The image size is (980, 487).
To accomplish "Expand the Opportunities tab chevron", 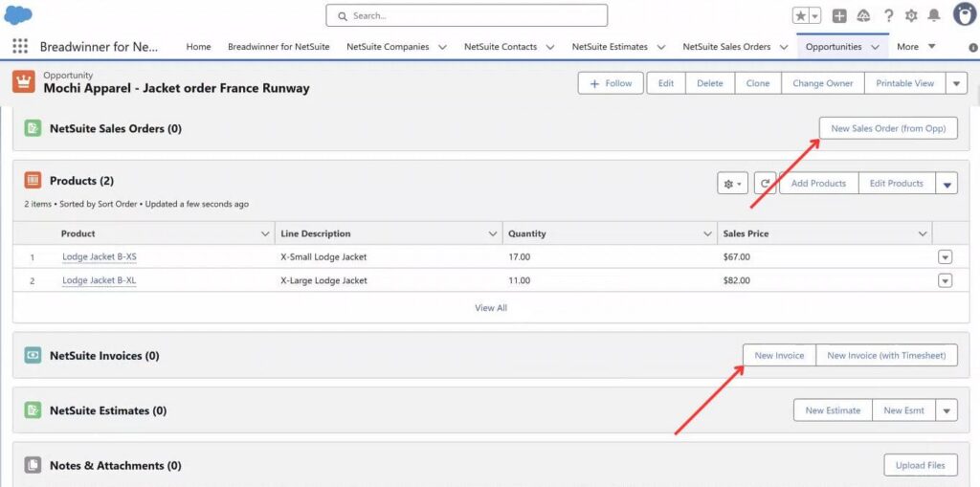I will [x=875, y=47].
